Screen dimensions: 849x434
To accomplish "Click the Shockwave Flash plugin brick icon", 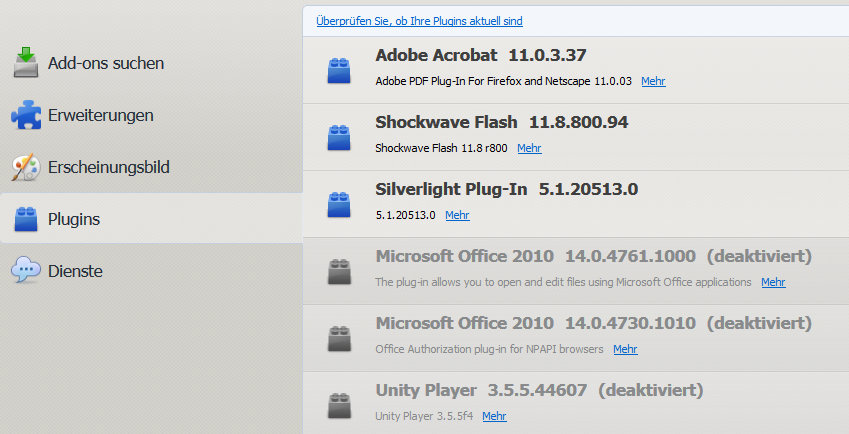I will tap(341, 137).
